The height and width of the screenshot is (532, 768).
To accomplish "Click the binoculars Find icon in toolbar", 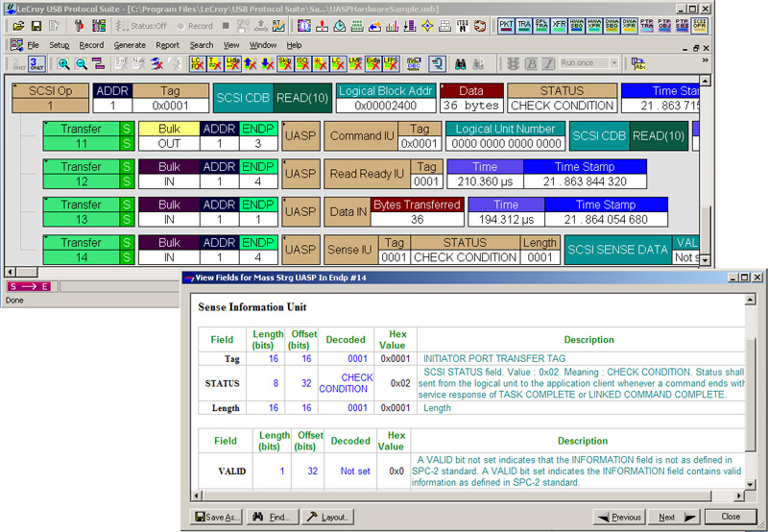I will click(x=461, y=64).
